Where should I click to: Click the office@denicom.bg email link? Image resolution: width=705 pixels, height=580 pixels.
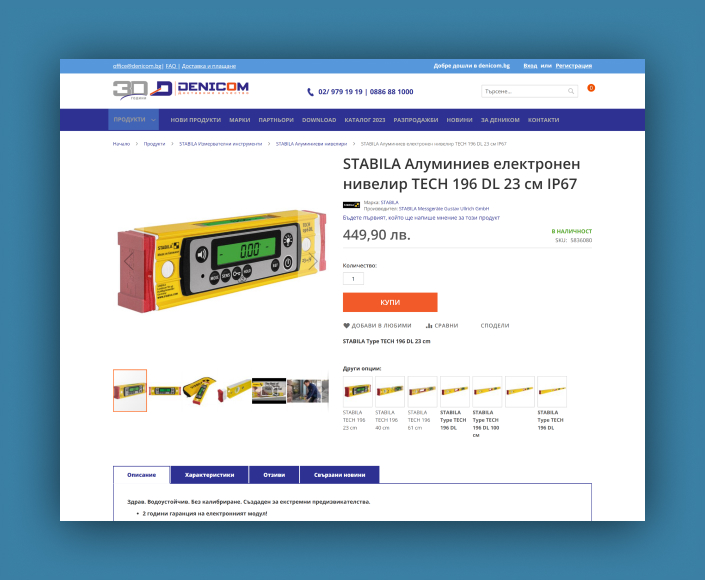137,66
